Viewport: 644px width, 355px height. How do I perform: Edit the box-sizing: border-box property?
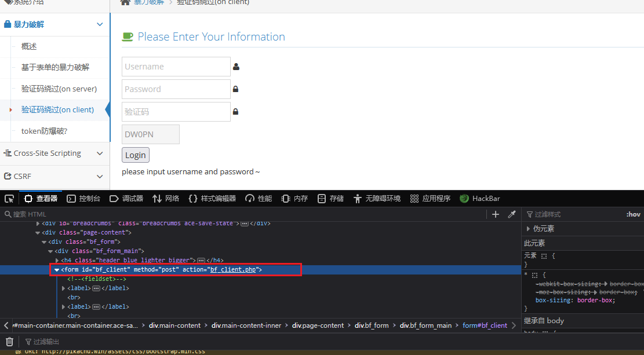[575, 301]
